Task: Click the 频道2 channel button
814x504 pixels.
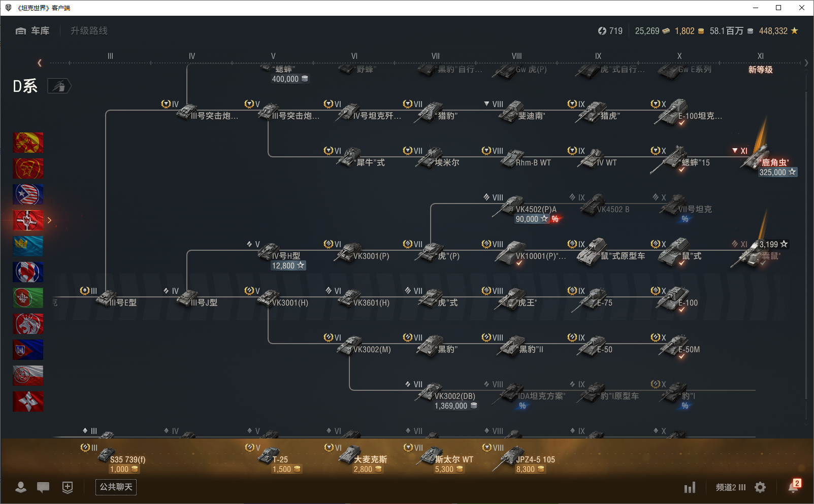Action: (x=731, y=487)
